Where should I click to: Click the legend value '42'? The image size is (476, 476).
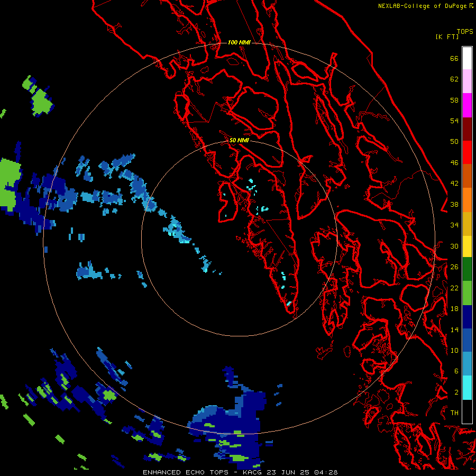click(454, 183)
